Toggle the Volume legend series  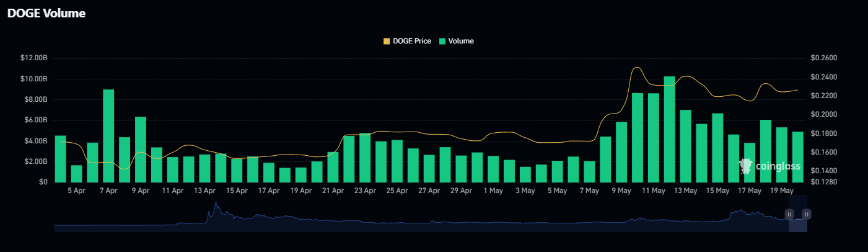(455, 41)
